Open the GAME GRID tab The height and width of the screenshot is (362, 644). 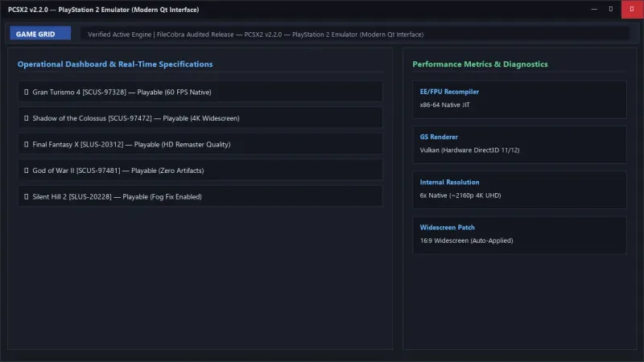[x=40, y=34]
